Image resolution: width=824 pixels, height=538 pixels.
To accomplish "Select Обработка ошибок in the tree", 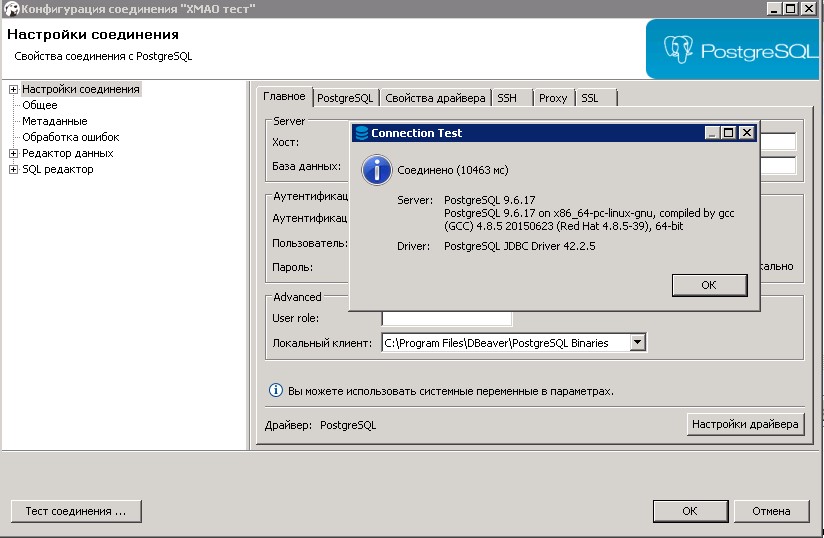I will coord(70,137).
